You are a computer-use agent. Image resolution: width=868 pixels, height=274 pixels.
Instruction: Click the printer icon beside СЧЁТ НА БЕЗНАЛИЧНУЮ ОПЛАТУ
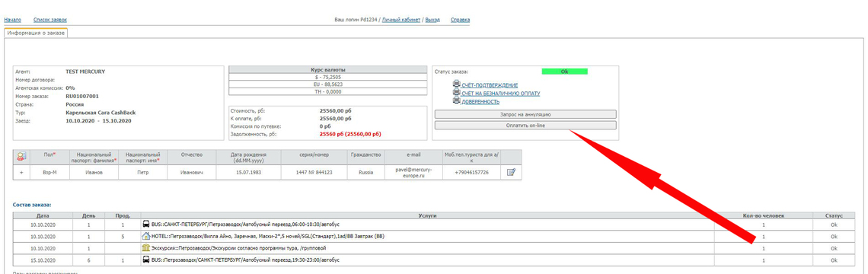(456, 93)
